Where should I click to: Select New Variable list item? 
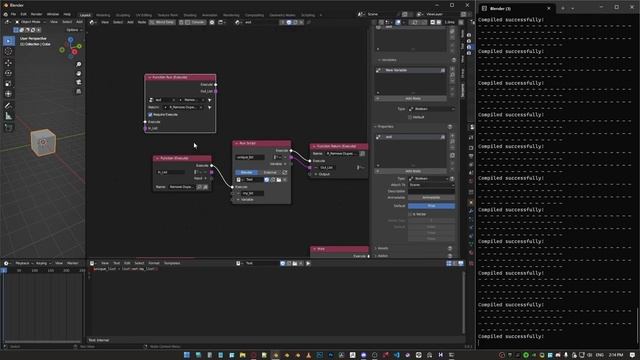pyautogui.click(x=411, y=70)
